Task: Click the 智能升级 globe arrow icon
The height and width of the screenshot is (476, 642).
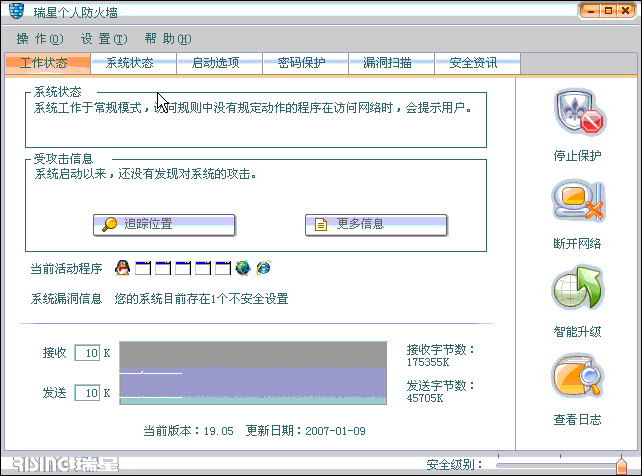Action: tap(578, 288)
